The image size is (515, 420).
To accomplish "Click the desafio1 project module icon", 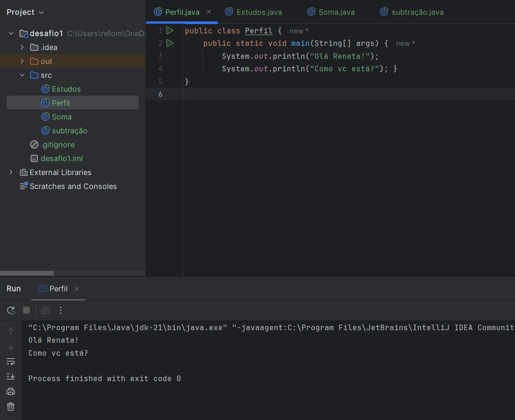I will [x=24, y=33].
